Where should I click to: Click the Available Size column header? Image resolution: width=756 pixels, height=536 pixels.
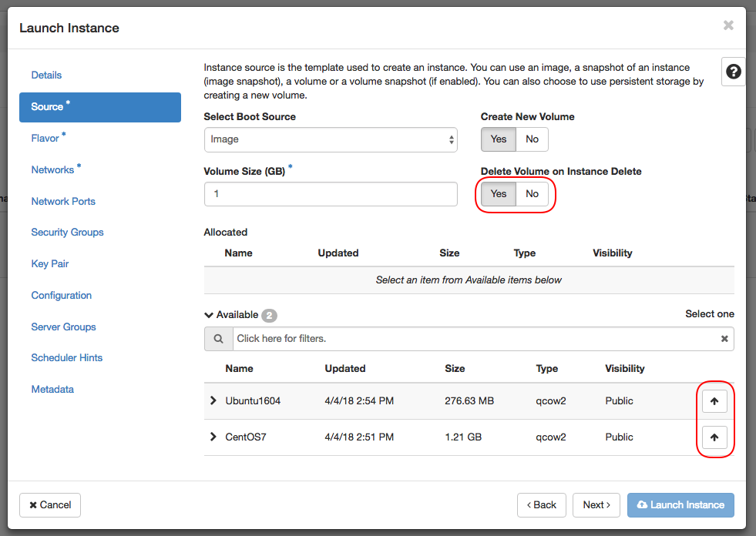455,369
